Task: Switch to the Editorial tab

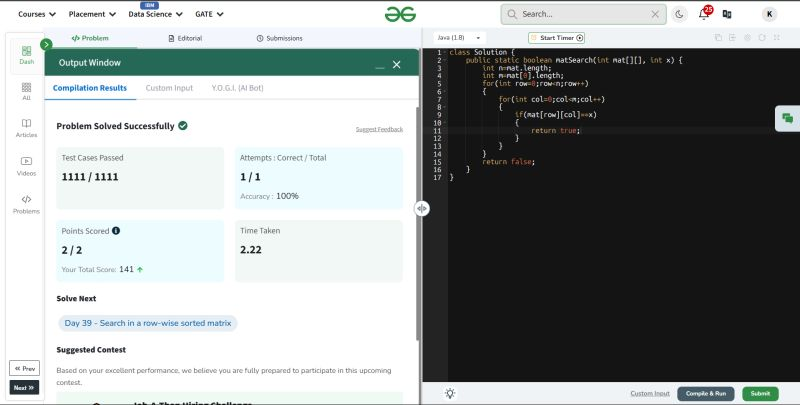Action: pos(185,38)
